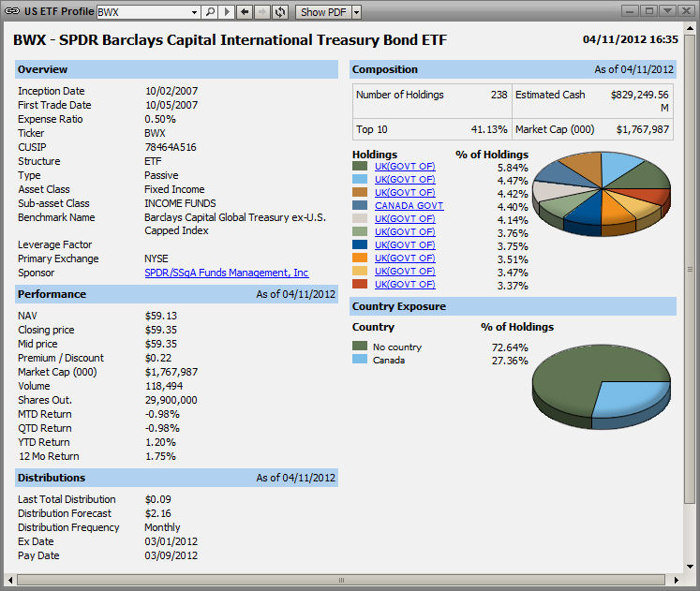This screenshot has height=591, width=700.
Task: Click the red swatch for 3.37% holding
Action: [360, 284]
